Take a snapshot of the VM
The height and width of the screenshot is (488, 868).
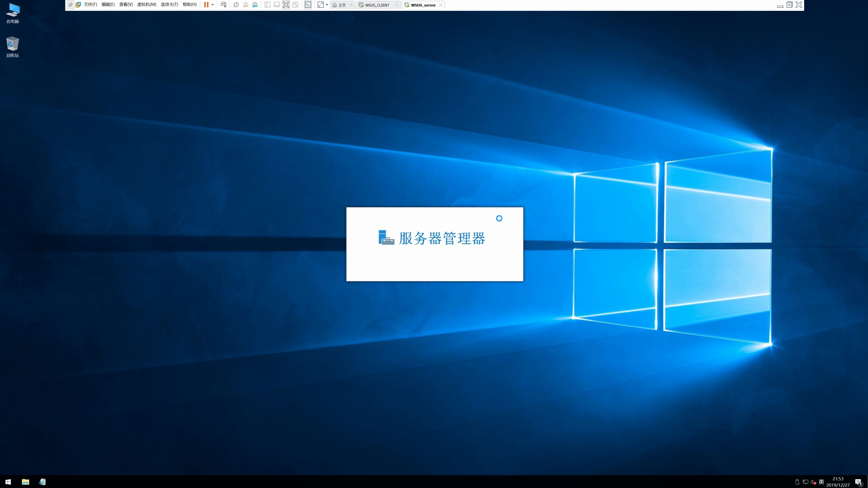(x=236, y=5)
